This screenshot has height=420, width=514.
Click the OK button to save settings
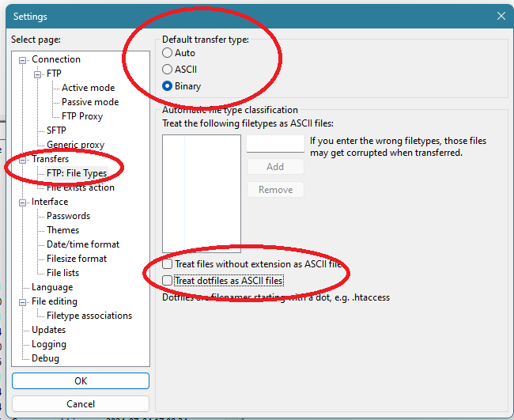81,380
